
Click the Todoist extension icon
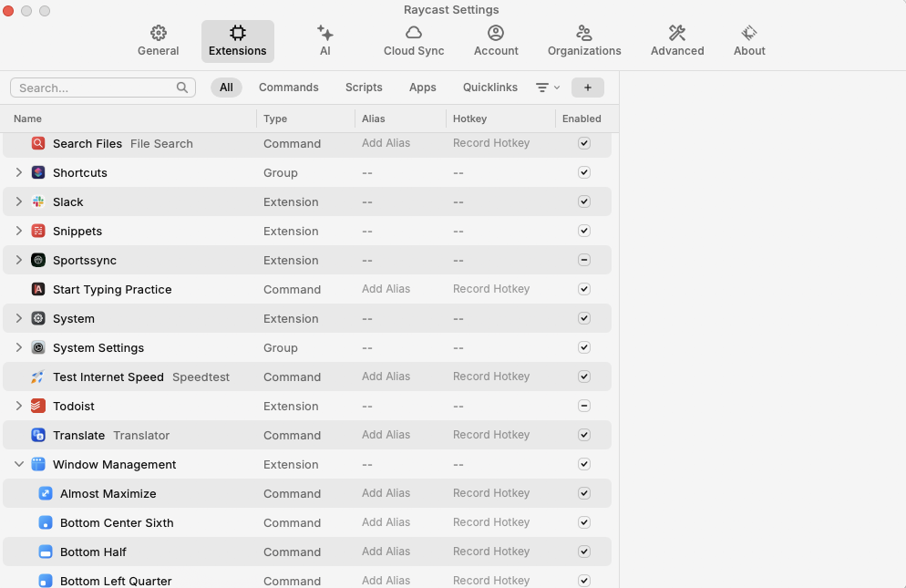38,406
